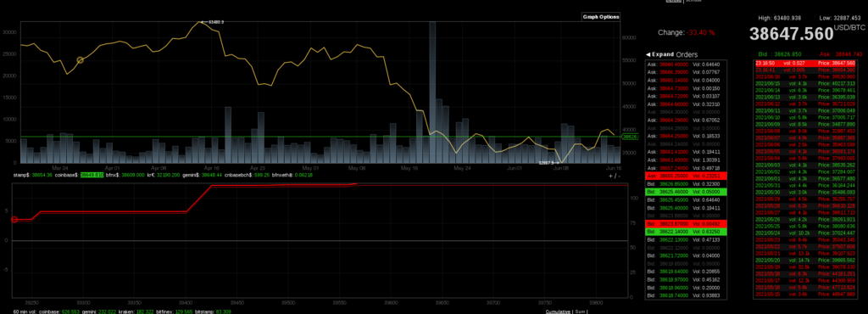Click the tallest volume bar near May 16
This screenshot has height=314, width=868.
(x=432, y=92)
